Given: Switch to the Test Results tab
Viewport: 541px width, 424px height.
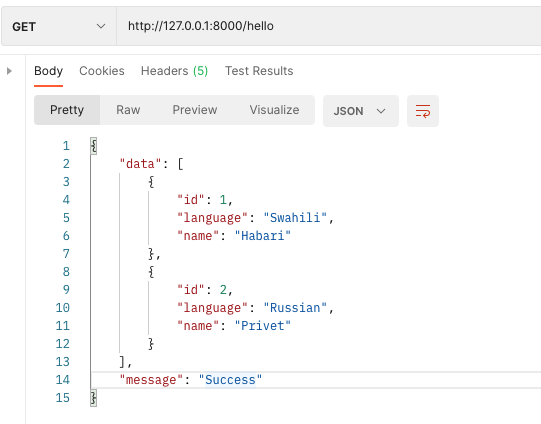Looking at the screenshot, I should 259,71.
